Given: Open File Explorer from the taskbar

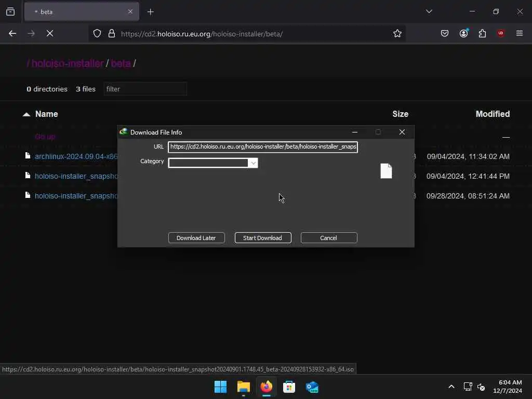Looking at the screenshot, I should (244, 387).
